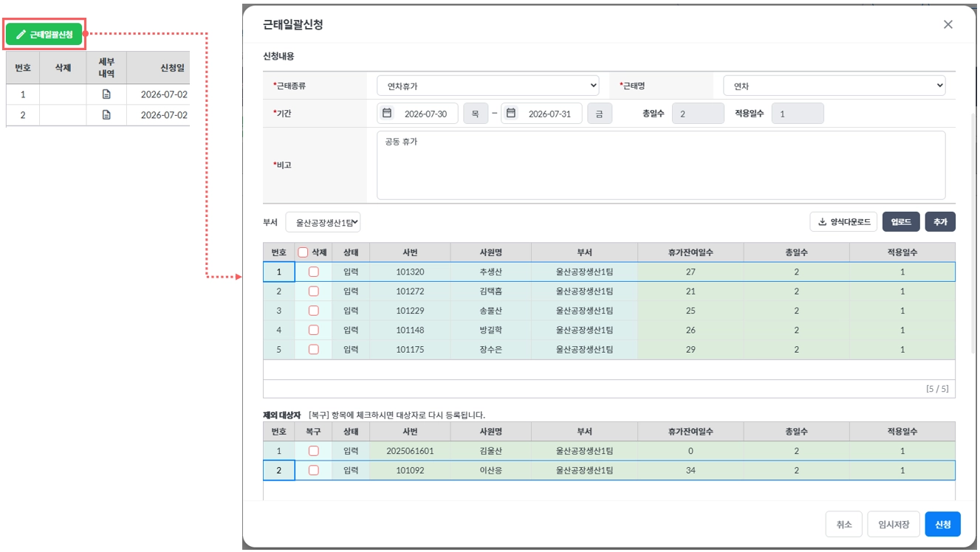Click the 휴가잔여일수 header in upper grid
The width and height of the screenshot is (980, 552).
691,252
